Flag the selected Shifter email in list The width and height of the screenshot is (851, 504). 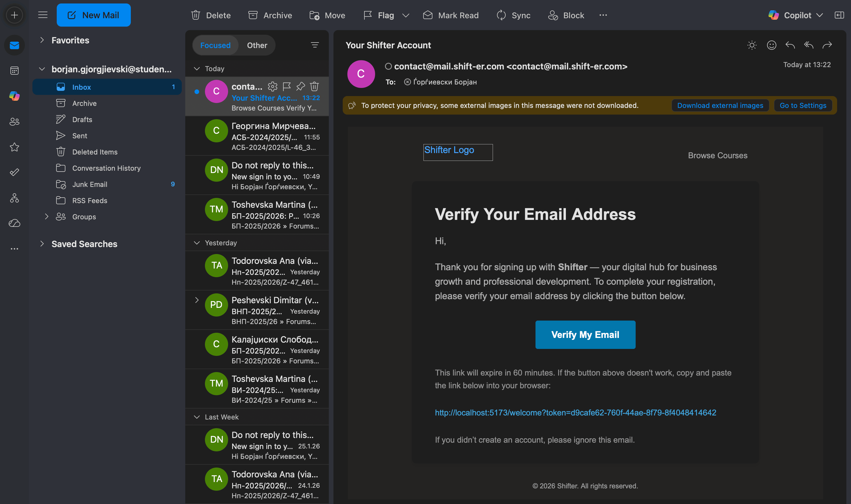[287, 87]
